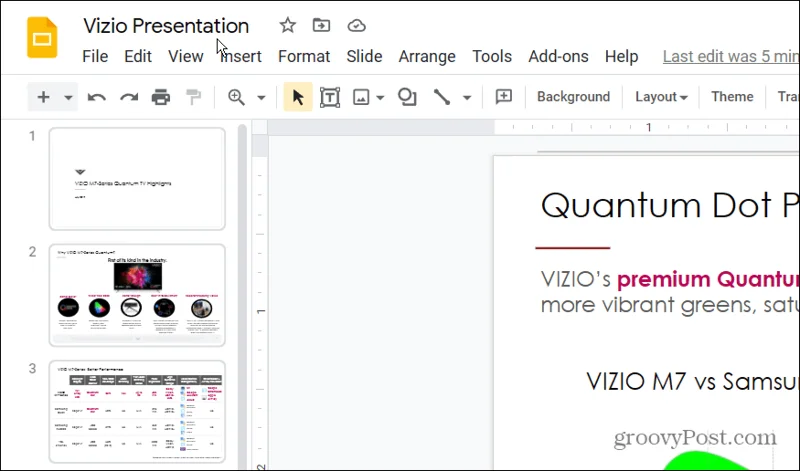Click the premium Quantum bold text

tap(708, 279)
